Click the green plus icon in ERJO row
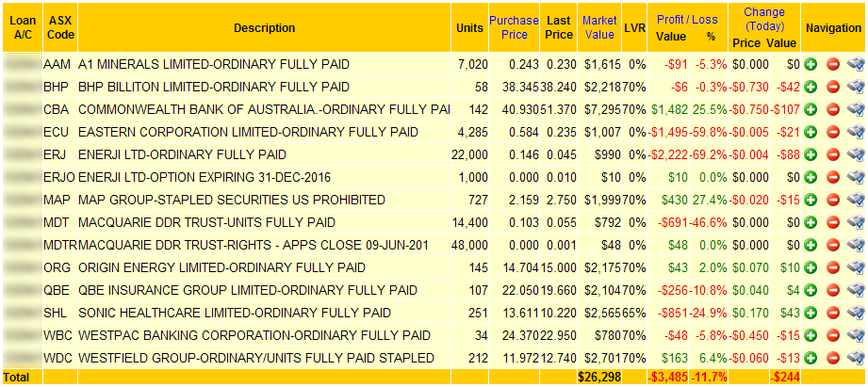 (x=811, y=177)
